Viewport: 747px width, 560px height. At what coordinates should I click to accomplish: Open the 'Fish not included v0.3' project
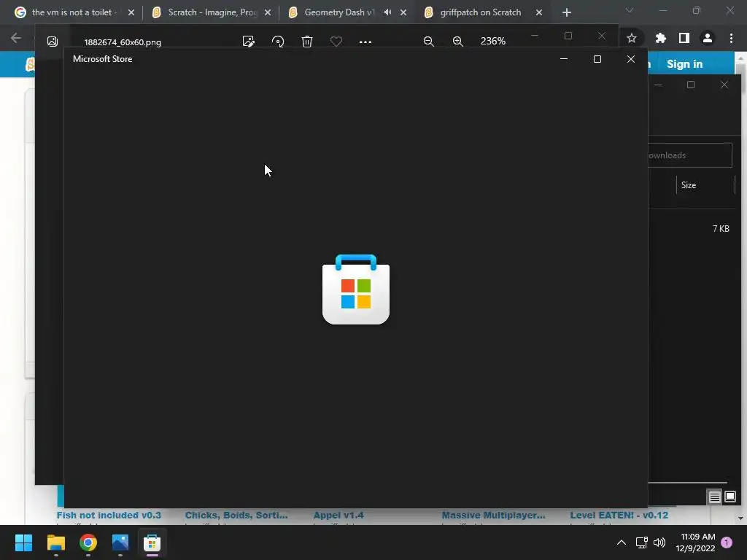(x=109, y=516)
